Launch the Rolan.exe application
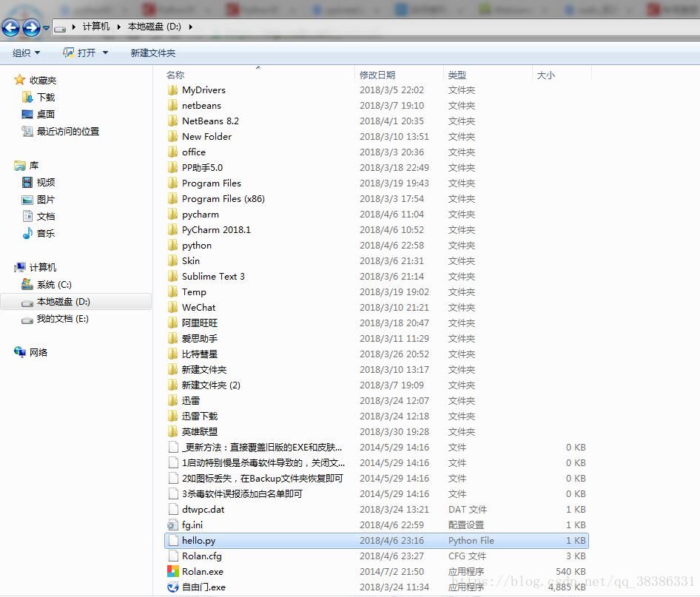Viewport: 700px width, 597px height. click(198, 571)
